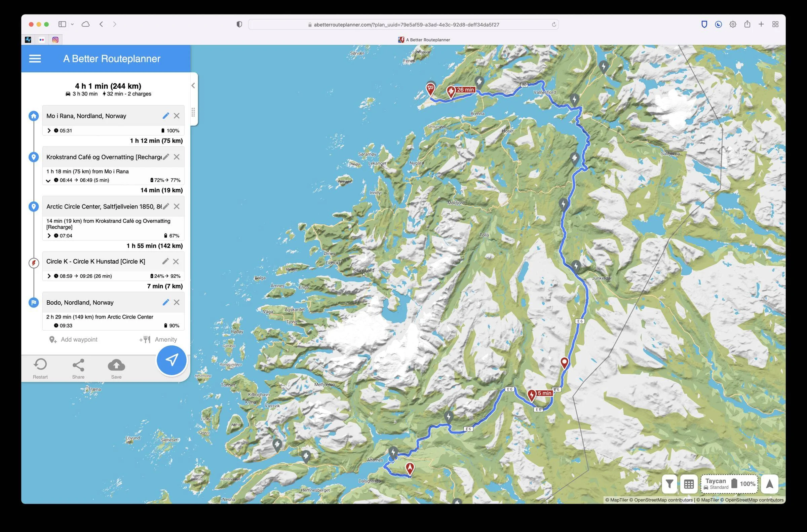Edit the Arctic Circle Center waypoint

[x=165, y=206]
